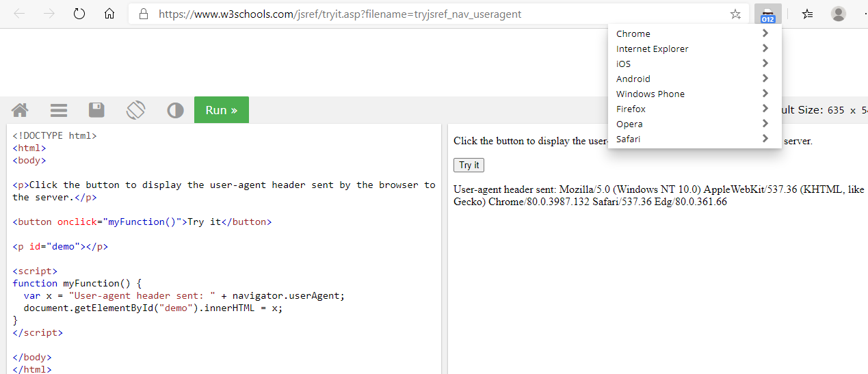Click the Try it button
The width and height of the screenshot is (868, 374).
click(469, 165)
